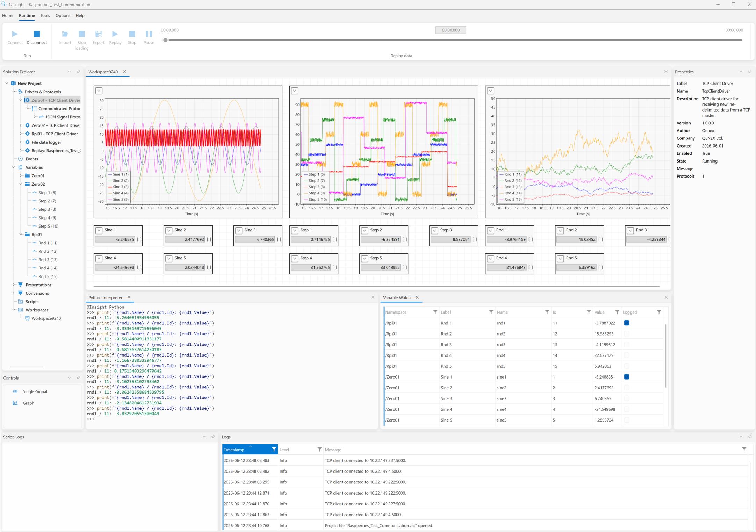Click the Variable Watch vertical scrollbar
This screenshot has width=756, height=532.
[666, 356]
